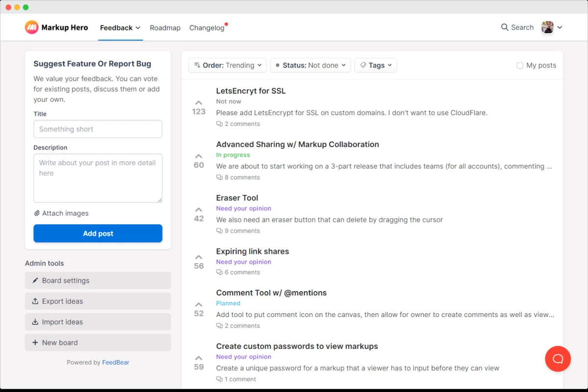Enable the My posts checkbox
Image resolution: width=588 pixels, height=392 pixels.
(520, 65)
